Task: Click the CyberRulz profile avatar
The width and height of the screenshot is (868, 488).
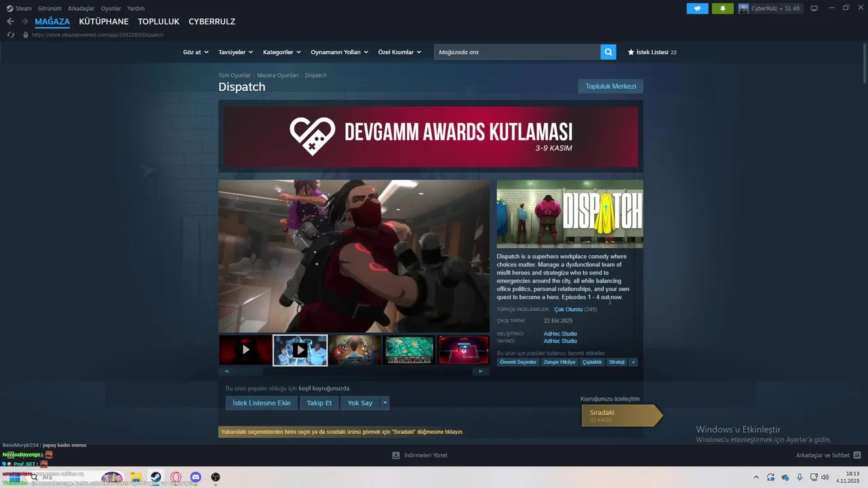Action: click(x=744, y=9)
